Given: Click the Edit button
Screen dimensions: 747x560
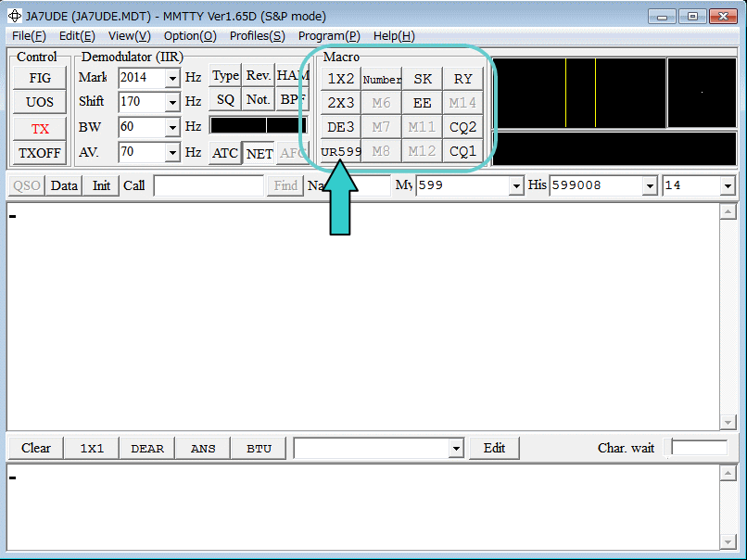Looking at the screenshot, I should click(x=494, y=448).
